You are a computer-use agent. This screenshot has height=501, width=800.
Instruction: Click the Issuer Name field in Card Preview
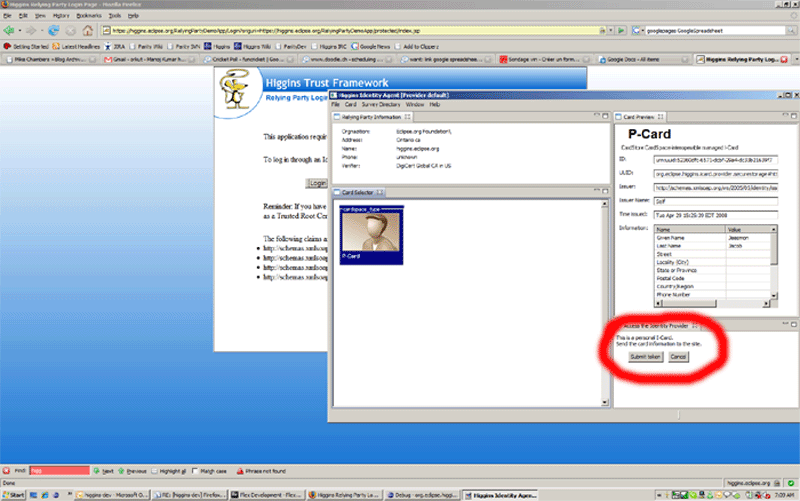[715, 201]
